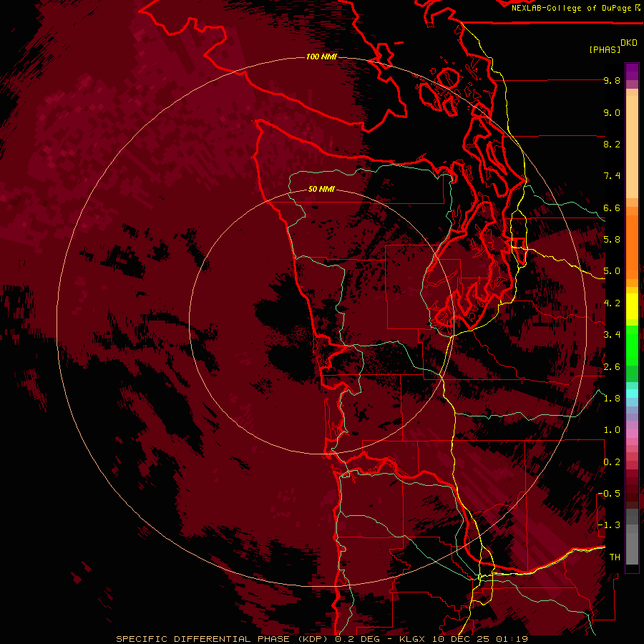Click the DKD label above the color bar
This screenshot has height=644, width=644.
click(x=629, y=43)
